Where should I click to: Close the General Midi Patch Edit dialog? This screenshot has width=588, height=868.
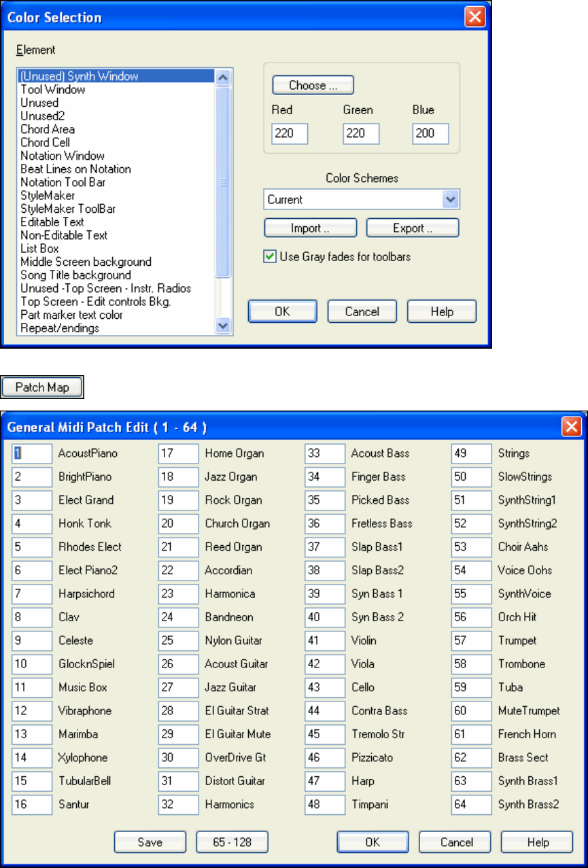[x=572, y=427]
